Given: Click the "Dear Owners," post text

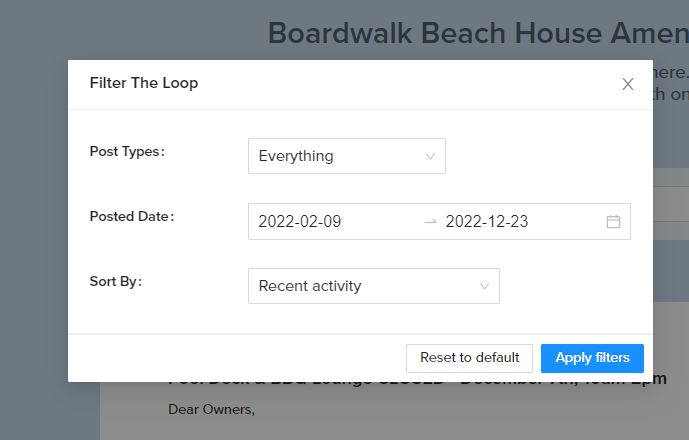Looking at the screenshot, I should point(211,410).
